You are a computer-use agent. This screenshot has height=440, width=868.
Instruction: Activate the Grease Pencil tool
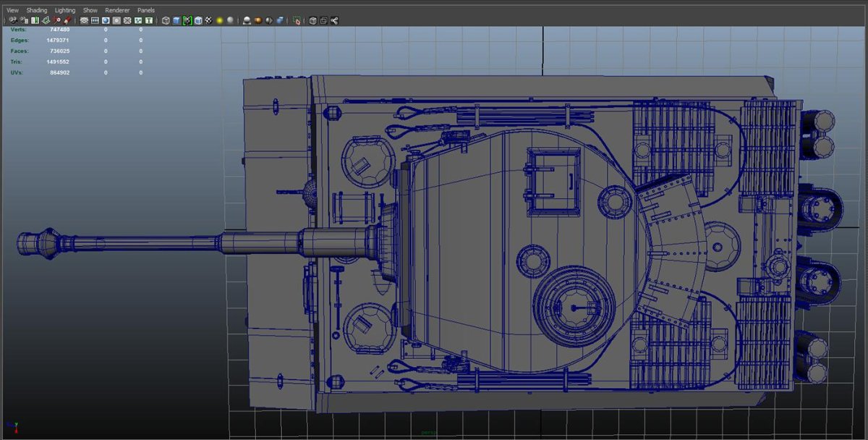[67, 21]
